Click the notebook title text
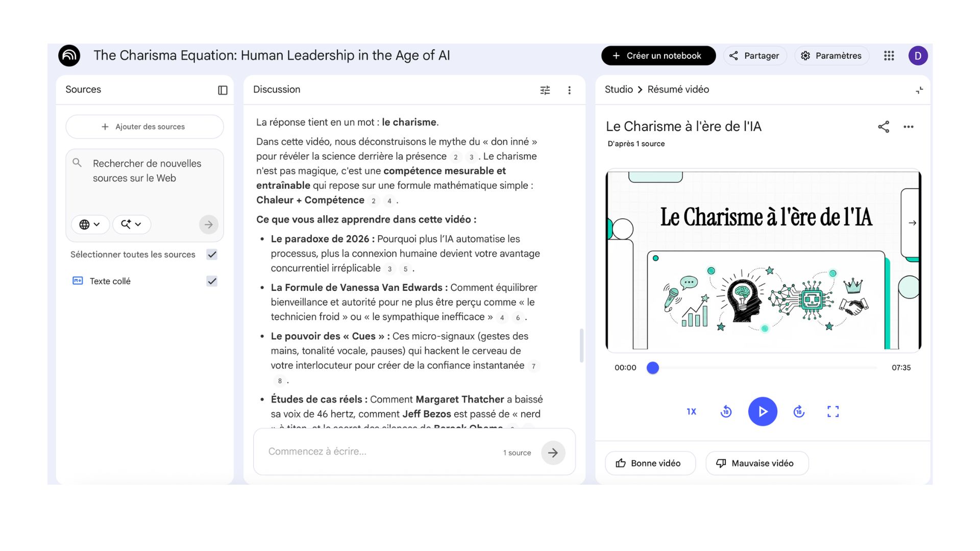980x551 pixels. coord(272,55)
